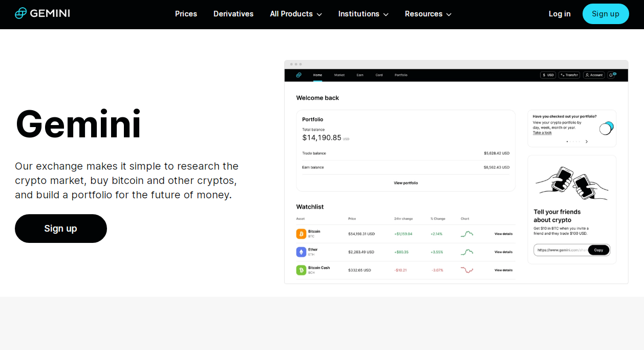This screenshot has height=350, width=644.
Task: Click the hero paragraph starting Our exchange makes
Action: [126, 180]
